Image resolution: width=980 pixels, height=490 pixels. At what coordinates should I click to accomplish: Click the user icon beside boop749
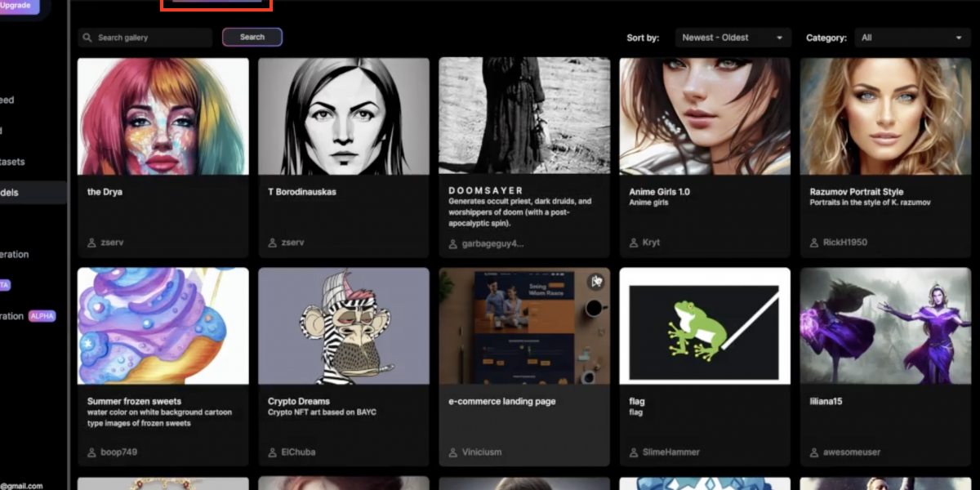(x=91, y=452)
